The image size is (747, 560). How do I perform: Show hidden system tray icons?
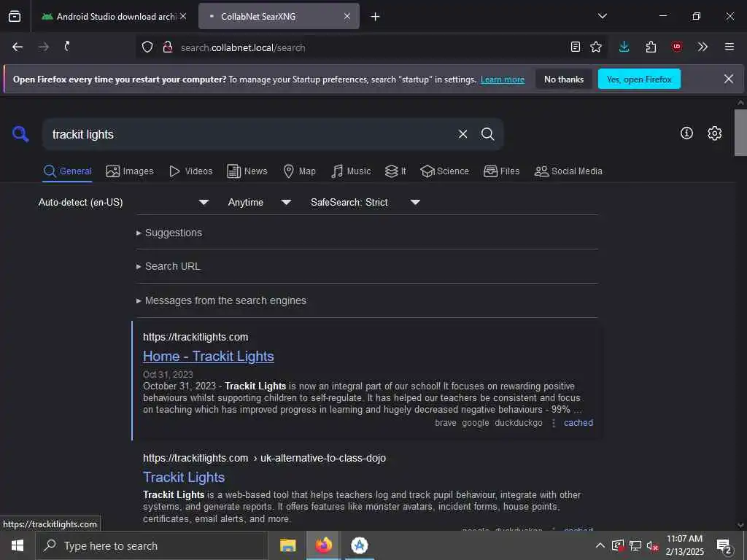tap(600, 545)
